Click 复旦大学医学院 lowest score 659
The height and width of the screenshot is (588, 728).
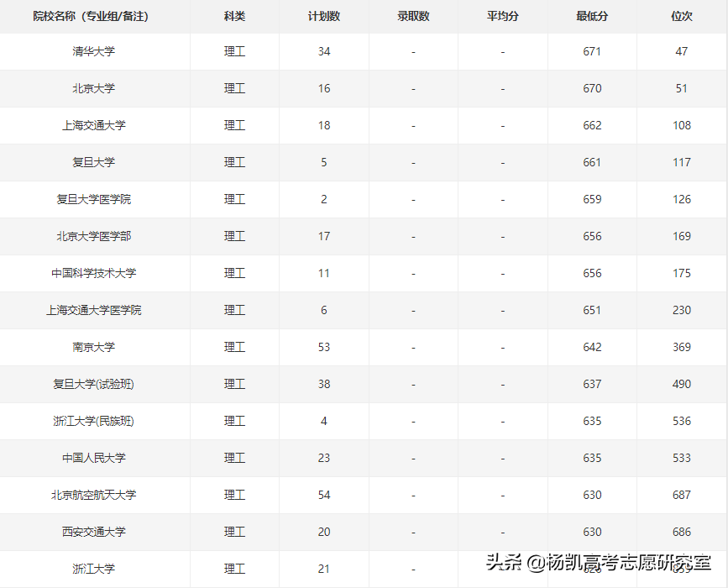[592, 199]
